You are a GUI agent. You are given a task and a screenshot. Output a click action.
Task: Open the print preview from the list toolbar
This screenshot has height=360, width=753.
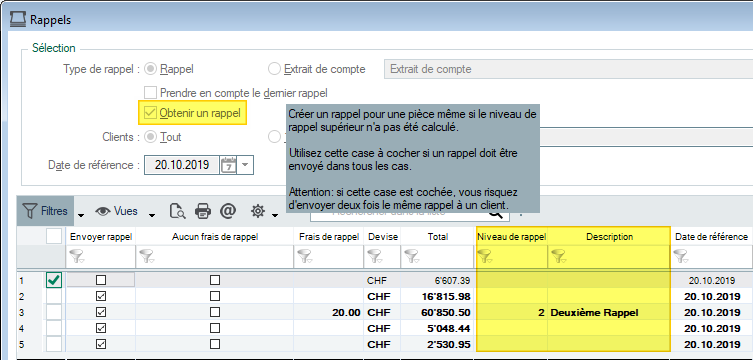[x=177, y=211]
